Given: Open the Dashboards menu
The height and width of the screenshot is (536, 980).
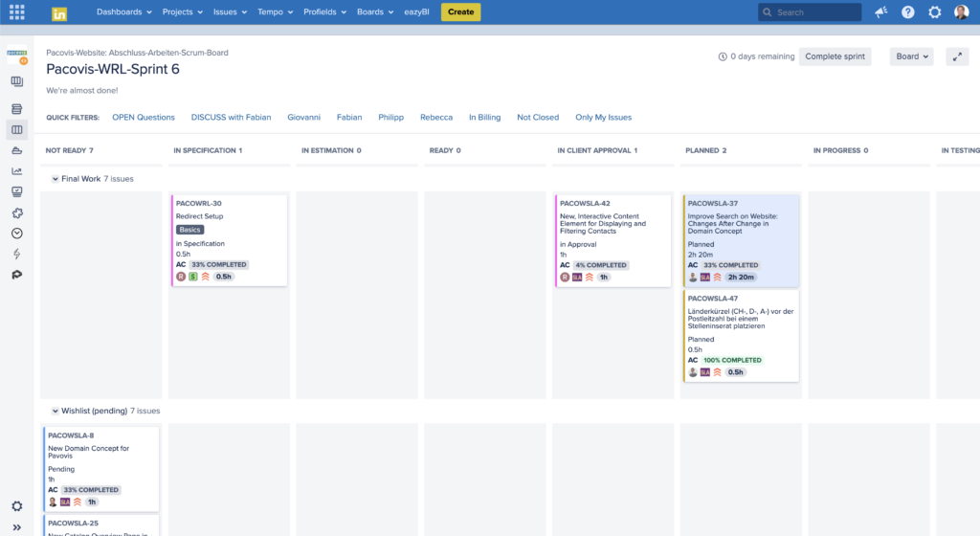Looking at the screenshot, I should pyautogui.click(x=123, y=11).
